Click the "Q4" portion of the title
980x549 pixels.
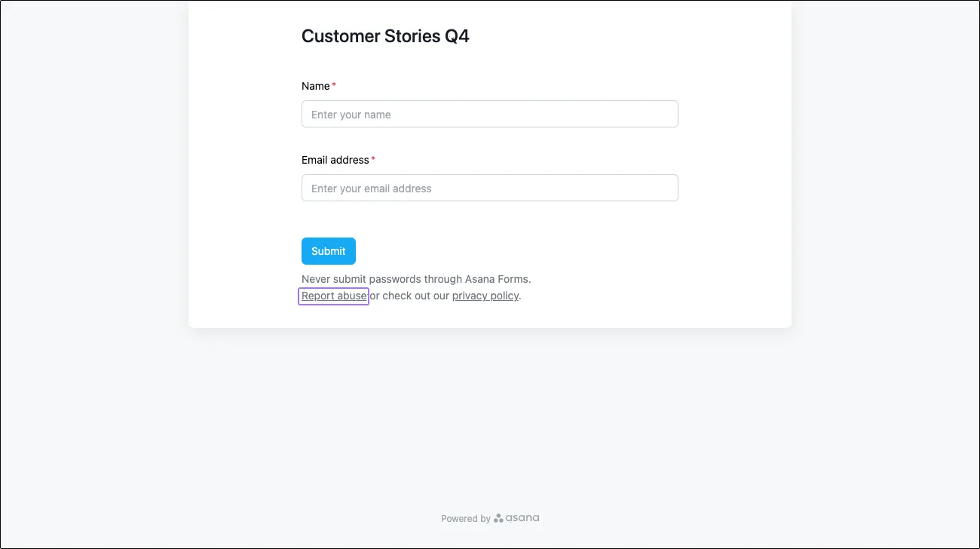click(457, 36)
